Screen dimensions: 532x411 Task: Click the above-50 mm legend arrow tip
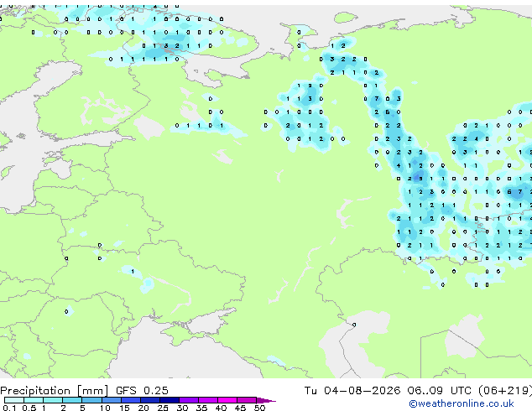pyautogui.click(x=266, y=400)
